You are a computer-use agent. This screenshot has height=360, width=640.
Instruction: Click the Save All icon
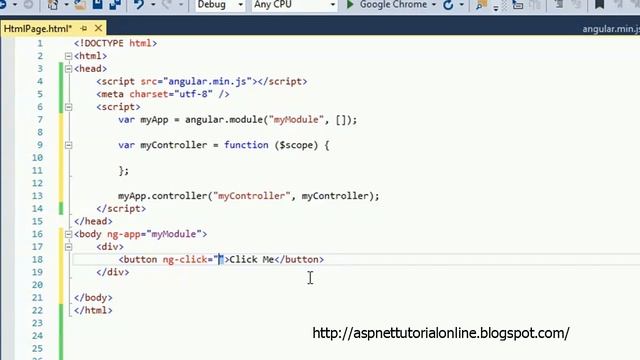(x=115, y=4)
